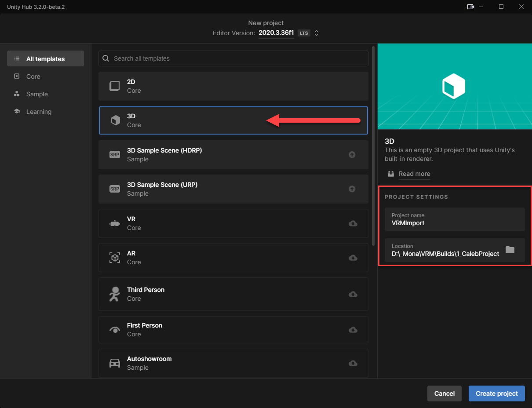Click the compact mode window icon in title bar

[470, 7]
